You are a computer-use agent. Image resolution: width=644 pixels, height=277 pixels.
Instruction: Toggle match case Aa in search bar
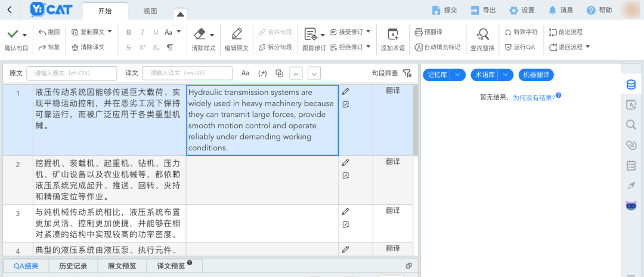245,73
